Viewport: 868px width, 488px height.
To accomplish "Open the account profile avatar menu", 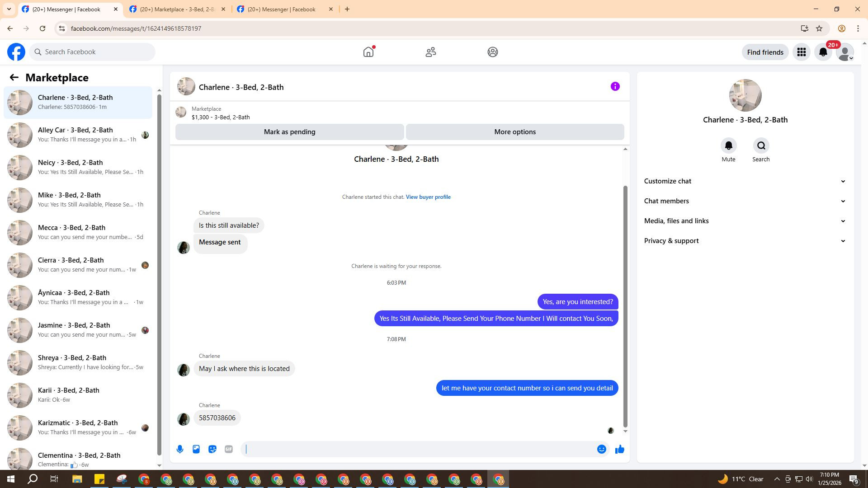I will [x=845, y=52].
